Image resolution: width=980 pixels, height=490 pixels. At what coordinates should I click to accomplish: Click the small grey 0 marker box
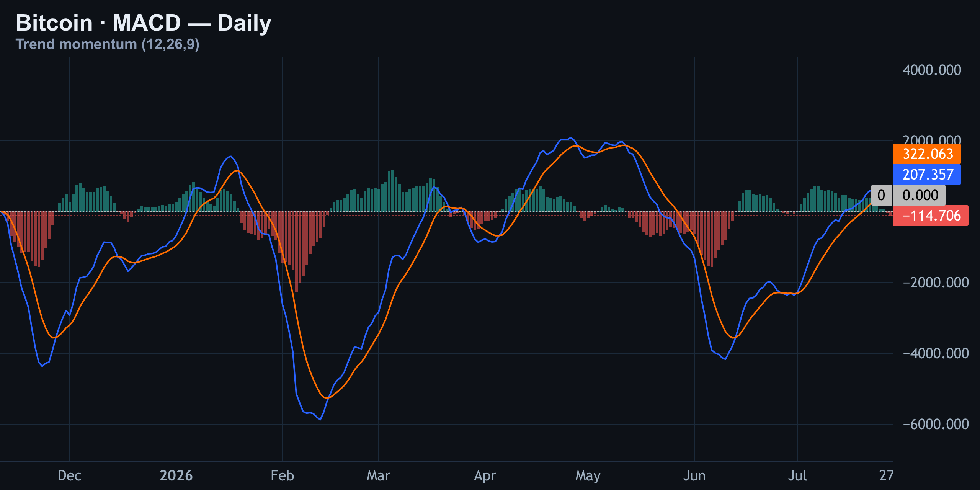tap(881, 195)
